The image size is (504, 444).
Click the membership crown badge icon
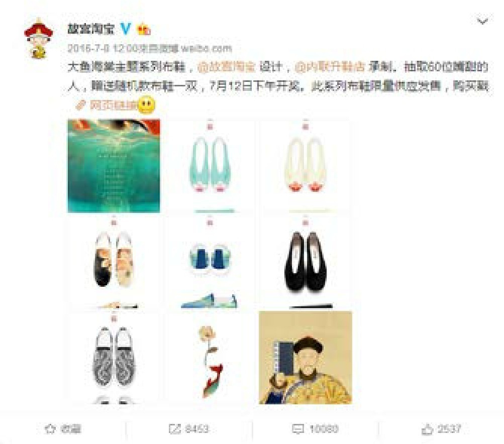(144, 30)
